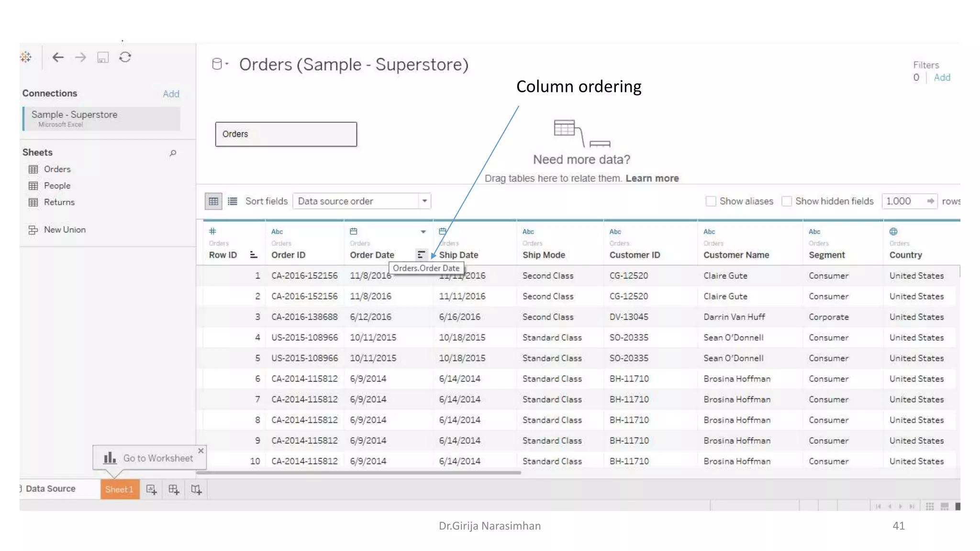Switch to grid preview view icon
980x551 pixels.
click(213, 201)
